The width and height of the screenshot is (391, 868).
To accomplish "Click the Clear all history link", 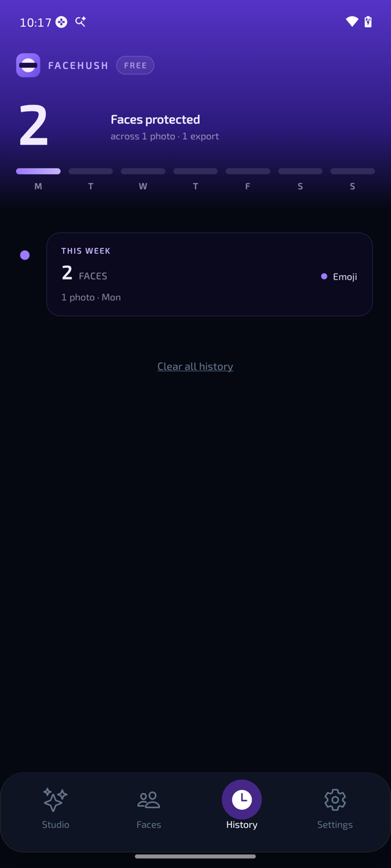I will [195, 366].
